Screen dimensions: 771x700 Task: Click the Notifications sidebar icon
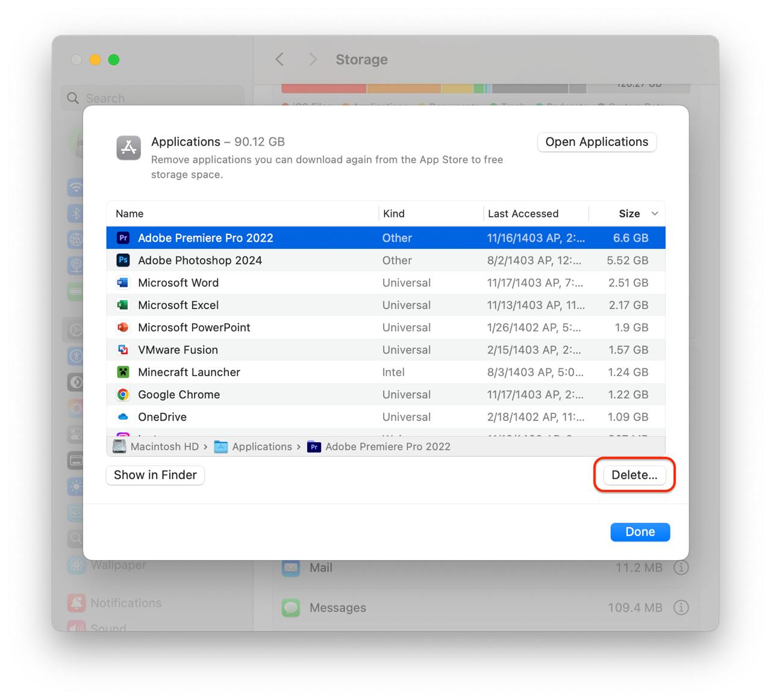(x=76, y=602)
